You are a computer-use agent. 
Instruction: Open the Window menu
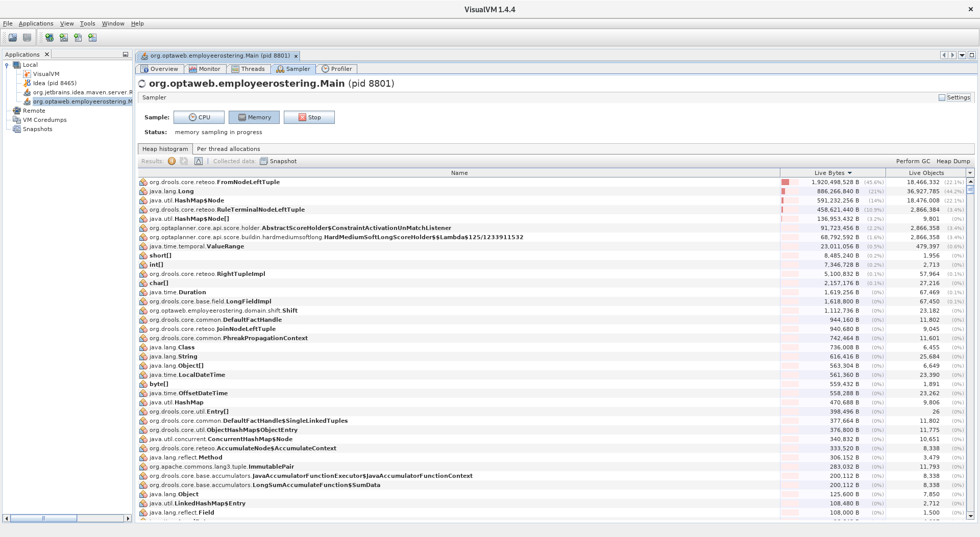113,23
